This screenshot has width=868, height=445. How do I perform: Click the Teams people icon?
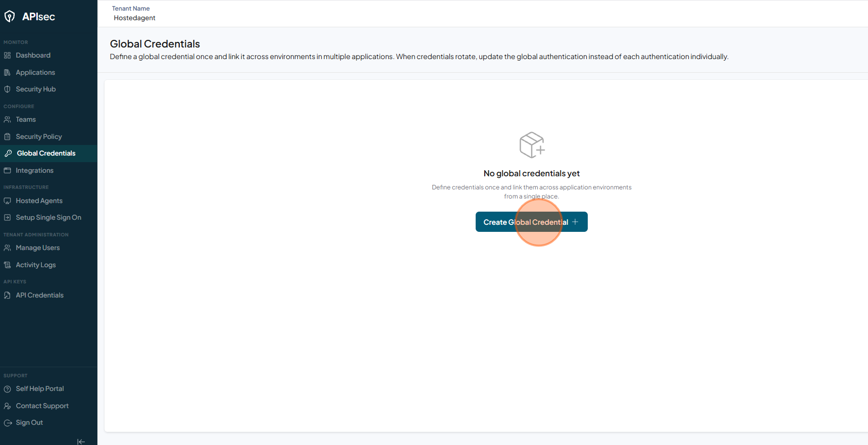coord(8,120)
